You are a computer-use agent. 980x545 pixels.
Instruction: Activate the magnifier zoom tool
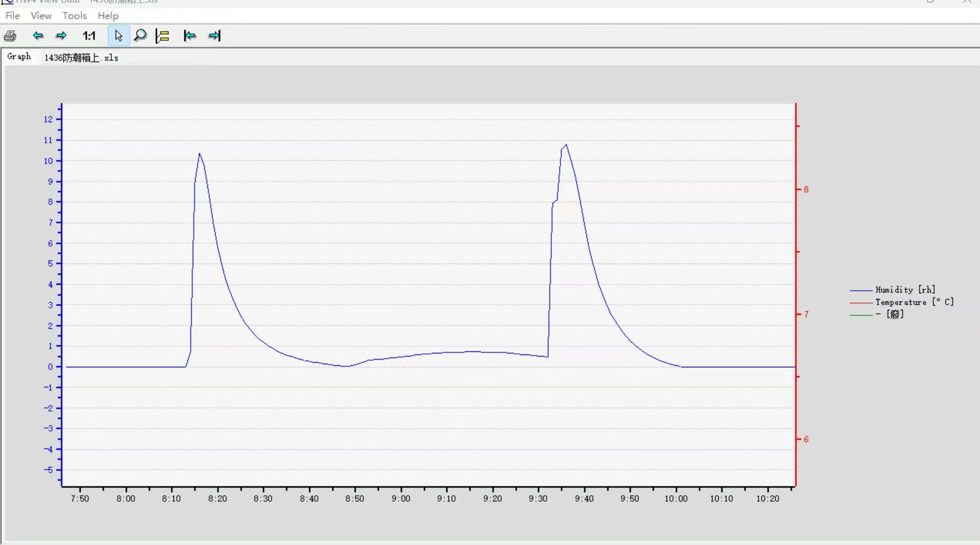(x=140, y=35)
